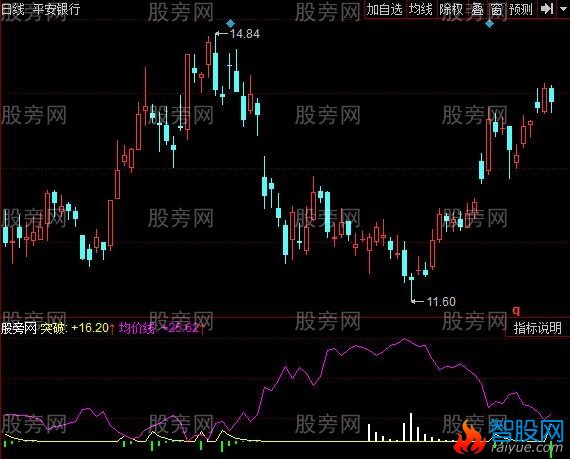
Task: Click the red q icon above 指标说明
Action: click(516, 311)
